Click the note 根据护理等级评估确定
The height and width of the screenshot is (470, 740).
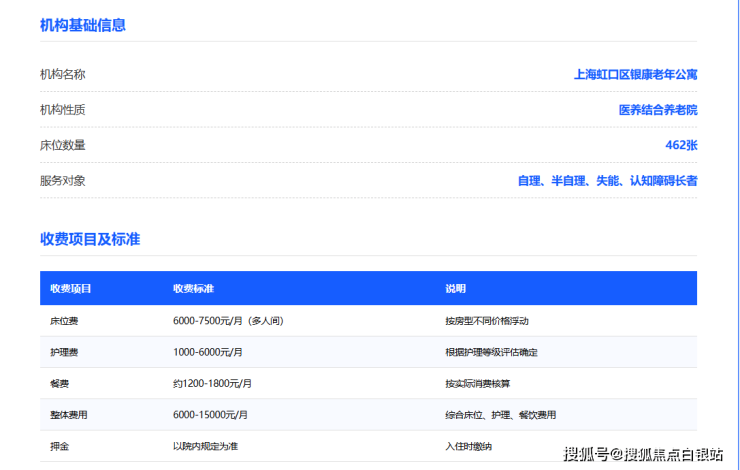(491, 352)
